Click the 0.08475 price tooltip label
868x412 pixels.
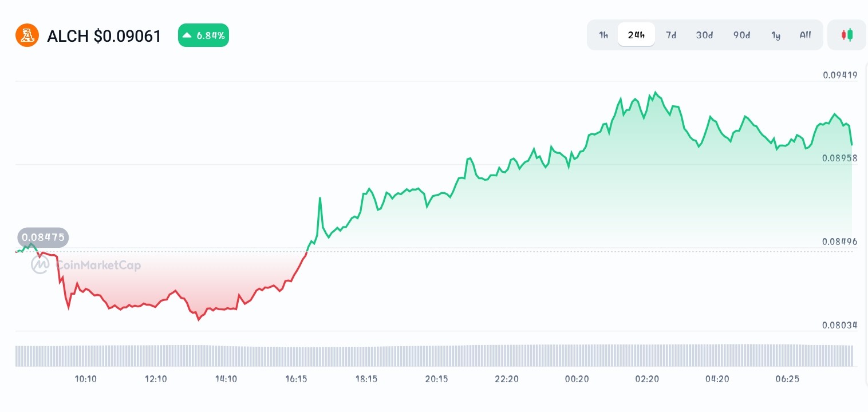[x=43, y=237]
